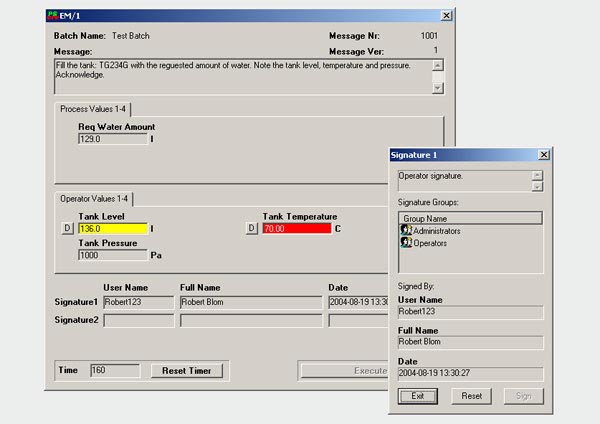The height and width of the screenshot is (424, 600).
Task: Click the yellow Tank Level field
Action: tap(112, 229)
